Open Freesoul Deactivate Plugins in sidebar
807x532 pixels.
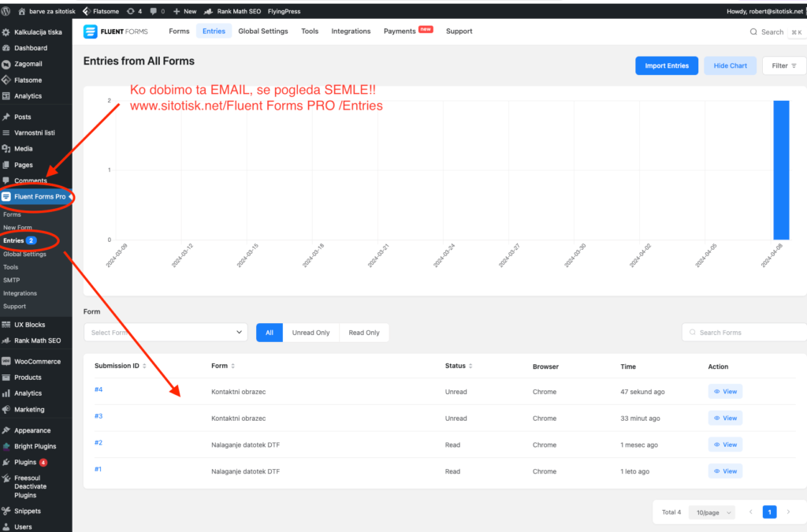coord(36,486)
